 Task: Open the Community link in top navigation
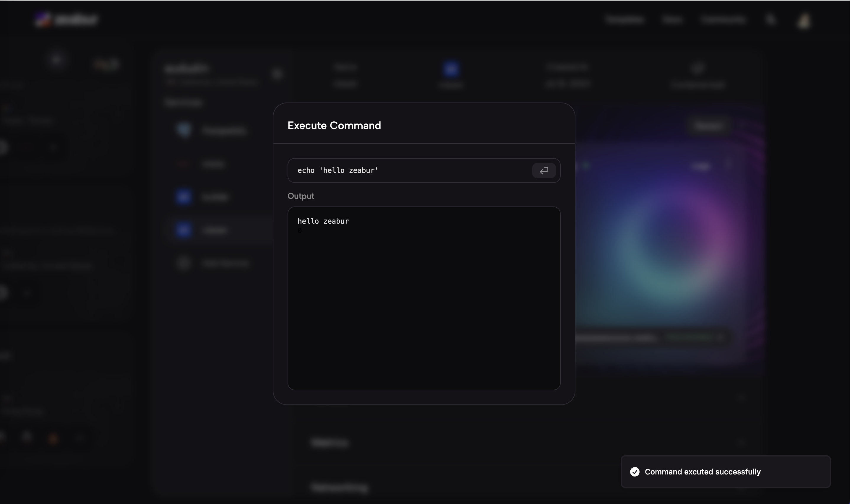[x=724, y=20]
